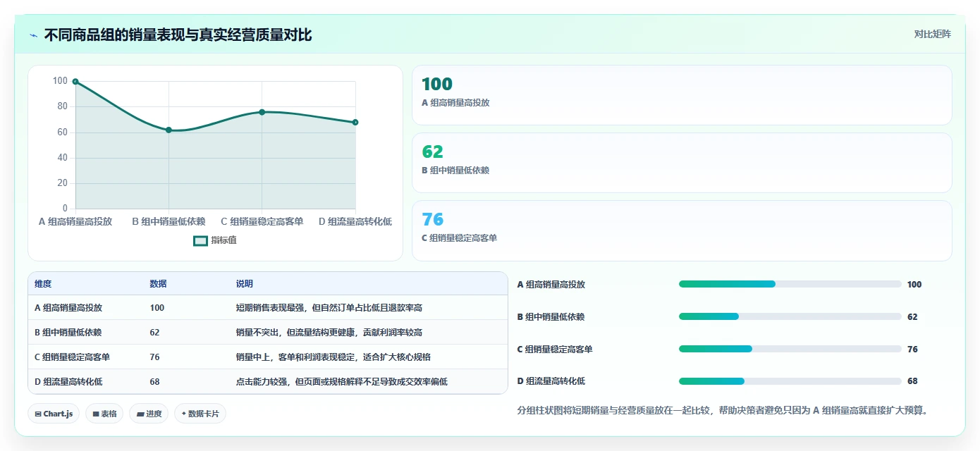Select table cell C 组销量稳定高客单
The width and height of the screenshot is (980, 451).
coord(72,357)
